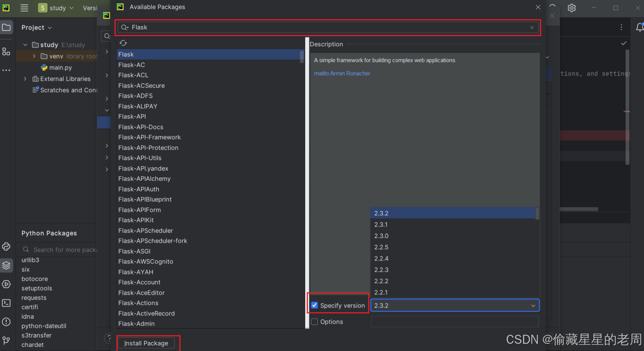644x351 pixels.
Task: Select version 2.3.1 from list
Action: coord(453,225)
